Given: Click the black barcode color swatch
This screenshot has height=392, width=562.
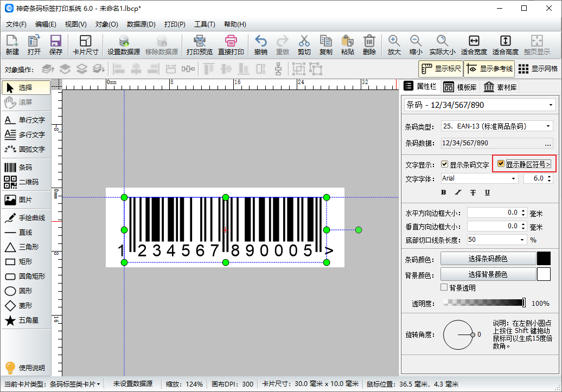Looking at the screenshot, I should click(544, 259).
